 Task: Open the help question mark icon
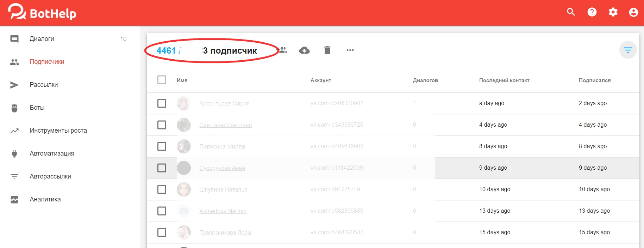(592, 12)
